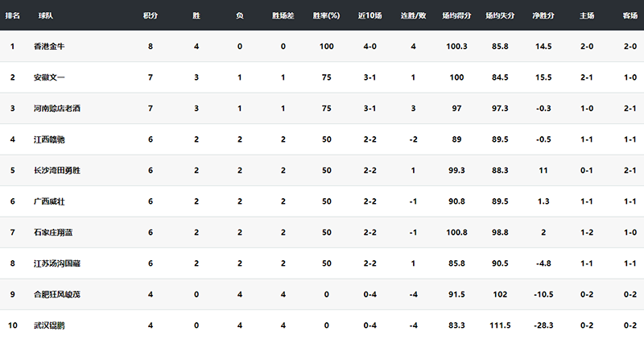This screenshot has height=340, width=644.
Task: Click the 客场 column header
Action: [x=630, y=15]
